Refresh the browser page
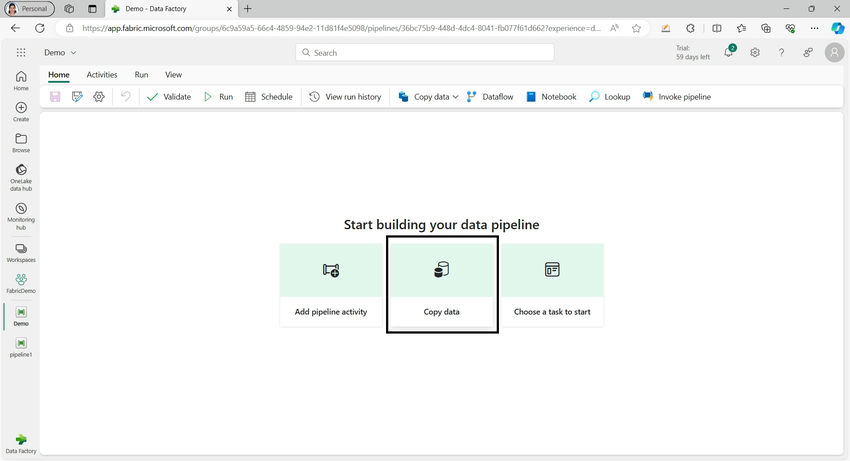 [x=40, y=28]
